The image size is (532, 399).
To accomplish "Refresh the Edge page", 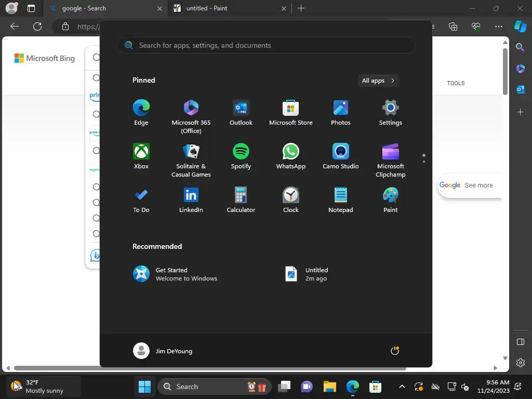I will click(37, 26).
